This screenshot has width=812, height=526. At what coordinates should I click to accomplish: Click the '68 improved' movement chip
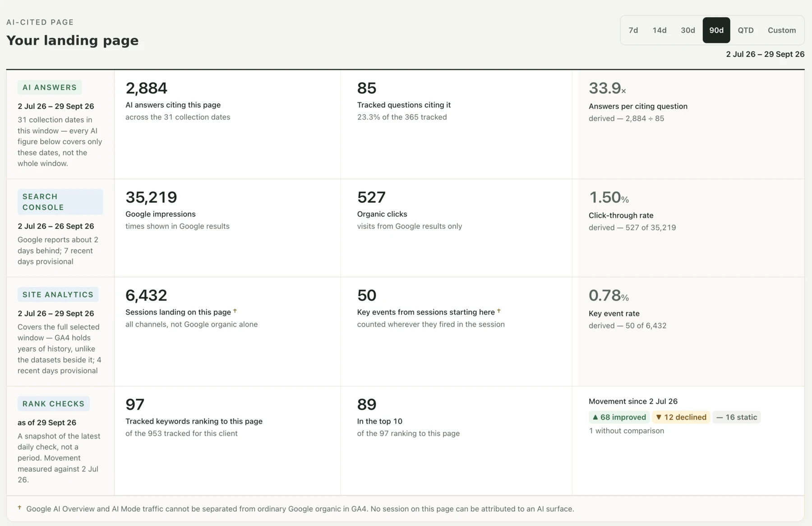pyautogui.click(x=619, y=417)
